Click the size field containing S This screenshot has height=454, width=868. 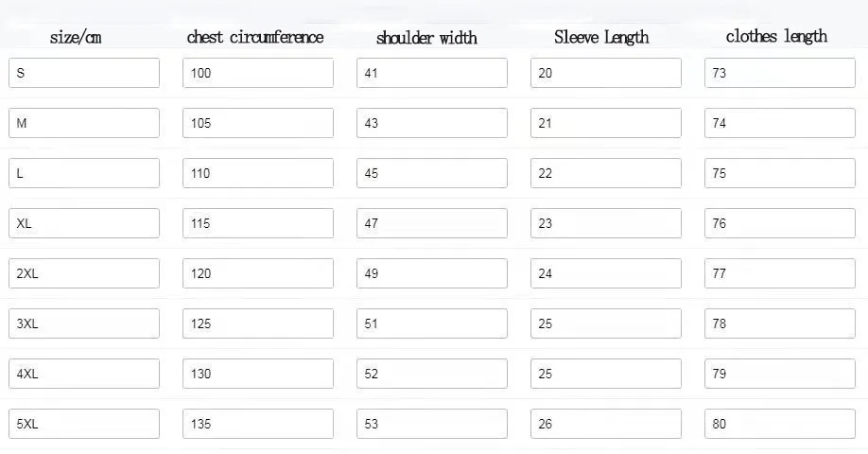coord(84,73)
